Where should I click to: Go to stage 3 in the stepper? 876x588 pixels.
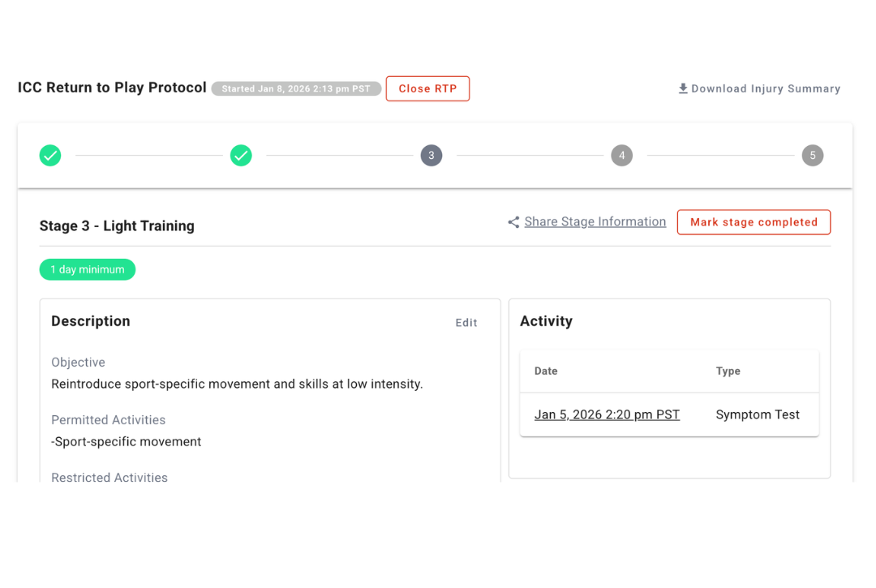point(432,156)
